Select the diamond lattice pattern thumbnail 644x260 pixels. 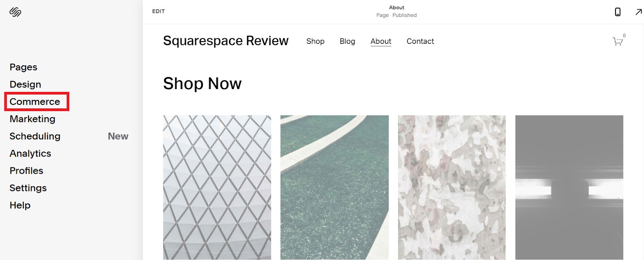(x=217, y=187)
